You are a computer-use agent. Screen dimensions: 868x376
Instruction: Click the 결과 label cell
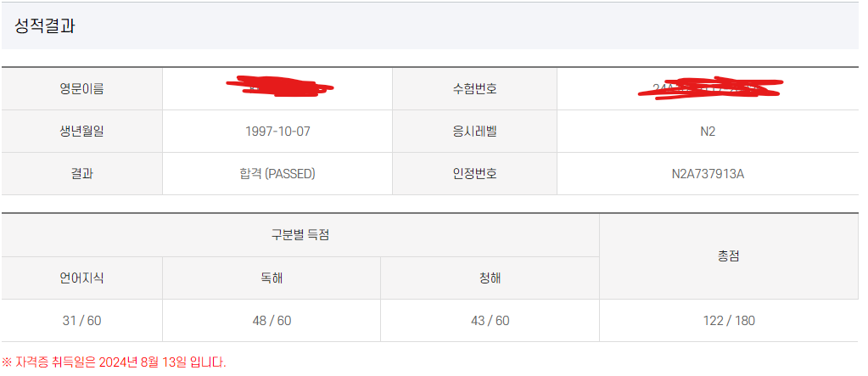81,174
